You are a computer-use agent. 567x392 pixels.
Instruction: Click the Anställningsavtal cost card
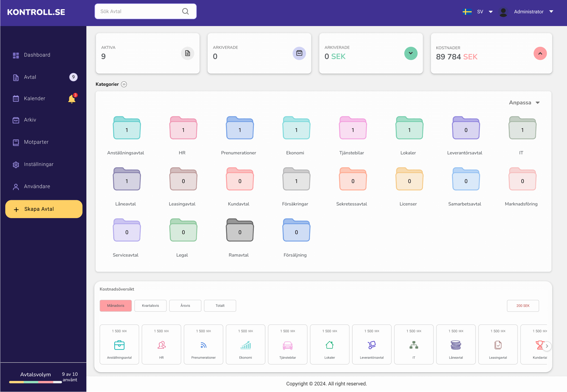119,344
